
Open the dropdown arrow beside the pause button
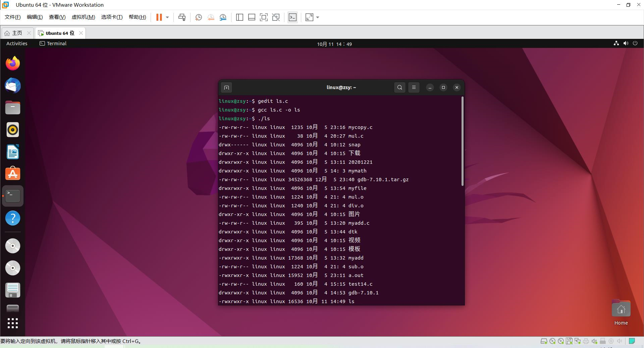tap(167, 17)
